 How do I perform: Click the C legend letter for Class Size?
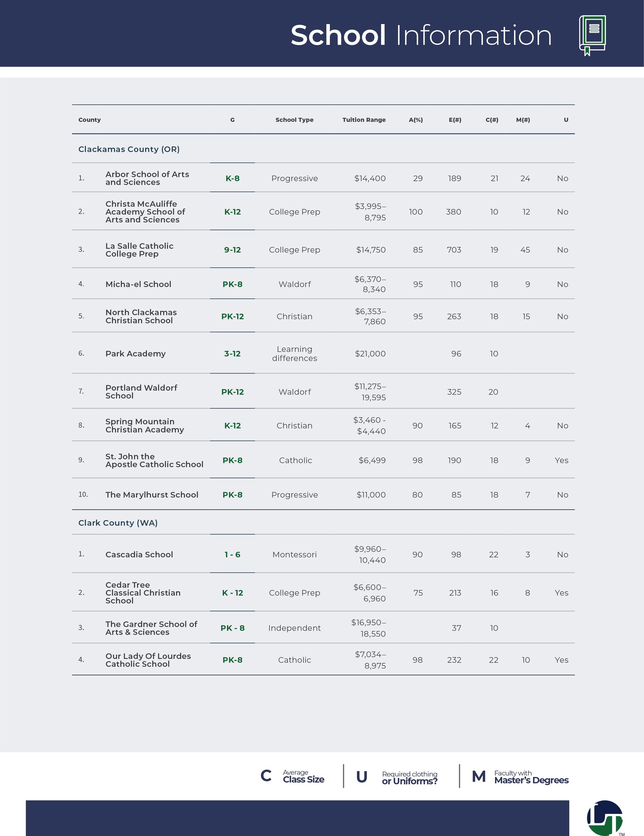266,776
